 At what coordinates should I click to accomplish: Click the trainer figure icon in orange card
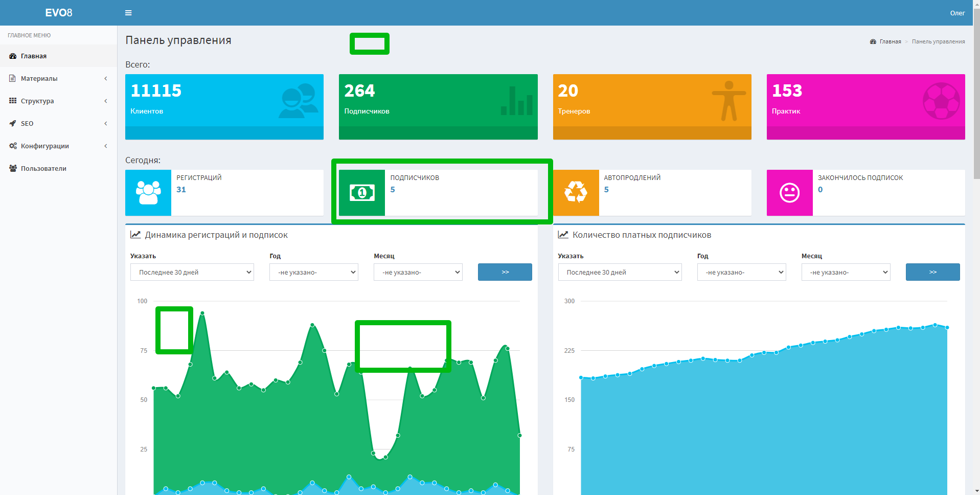728,101
